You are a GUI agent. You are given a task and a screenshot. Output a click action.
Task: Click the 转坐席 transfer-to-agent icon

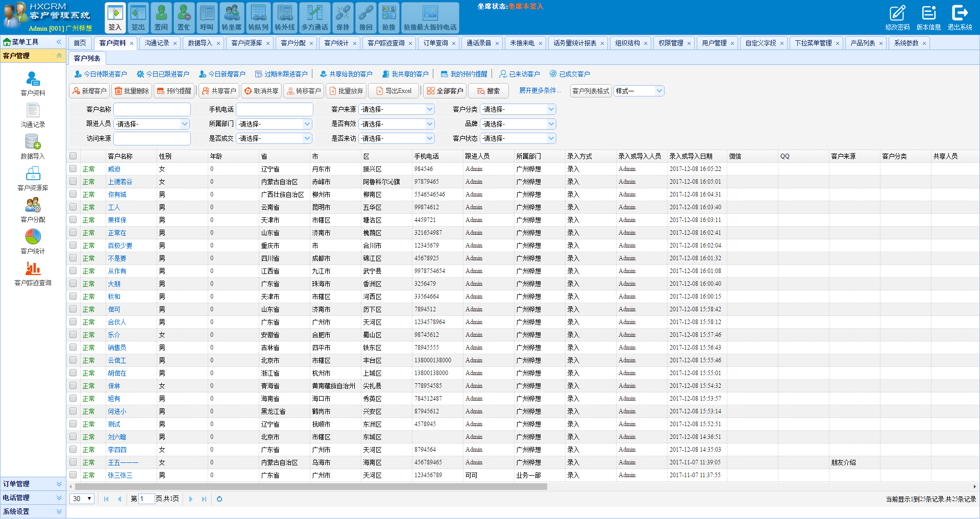point(232,17)
